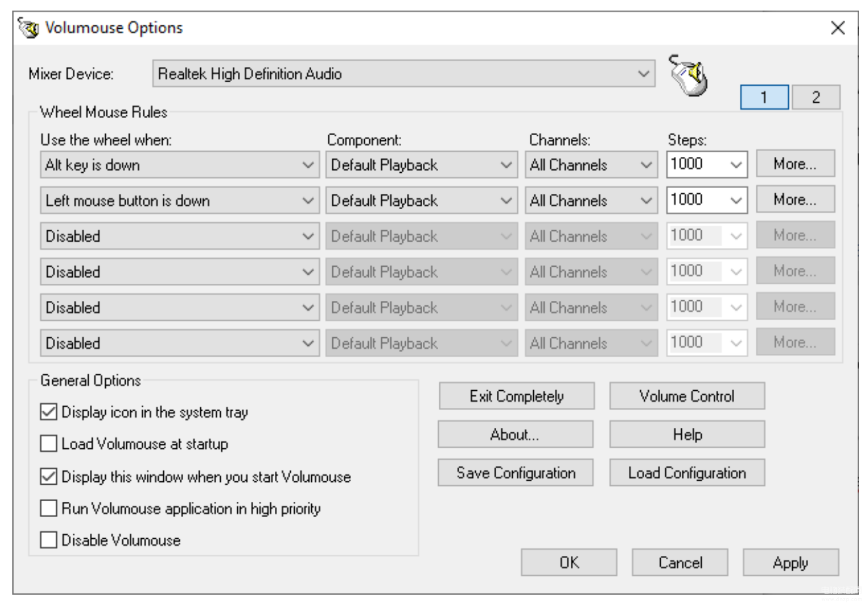The image size is (868, 607).
Task: Toggle 'Display icon in the system tray'
Action: 144,412
